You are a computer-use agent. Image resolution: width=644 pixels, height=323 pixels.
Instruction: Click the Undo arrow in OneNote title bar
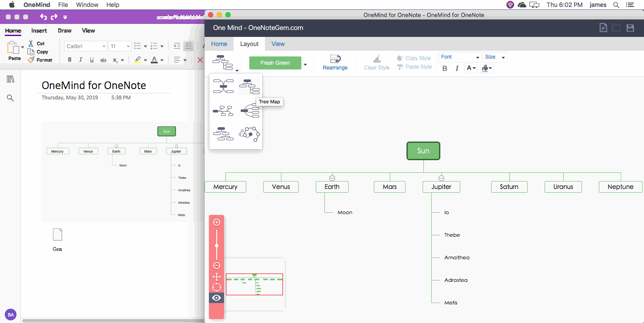[43, 17]
